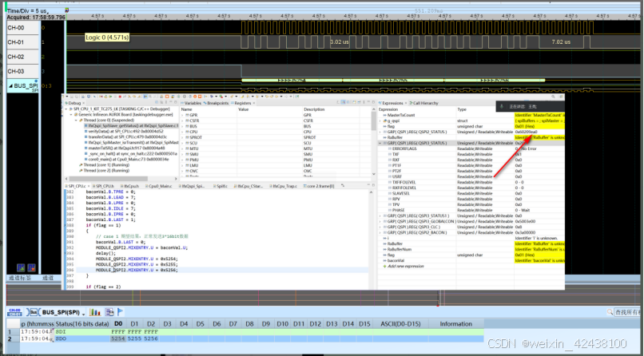Click the data export icon next to chart icon

[x=109, y=312]
